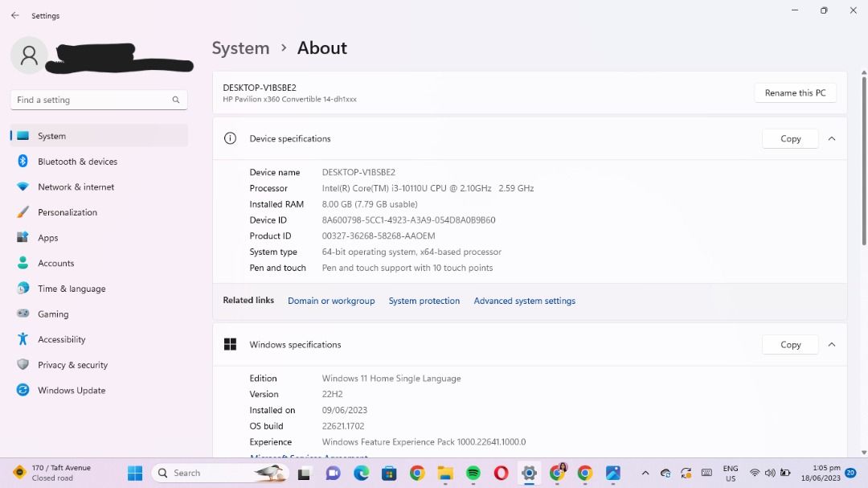Open Windows Update settings
The image size is (868, 488).
coord(71,391)
